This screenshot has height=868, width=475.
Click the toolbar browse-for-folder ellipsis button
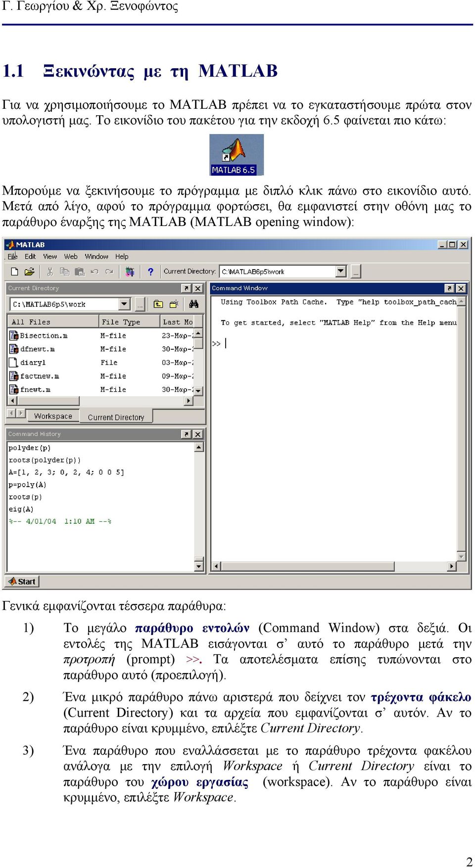356,271
